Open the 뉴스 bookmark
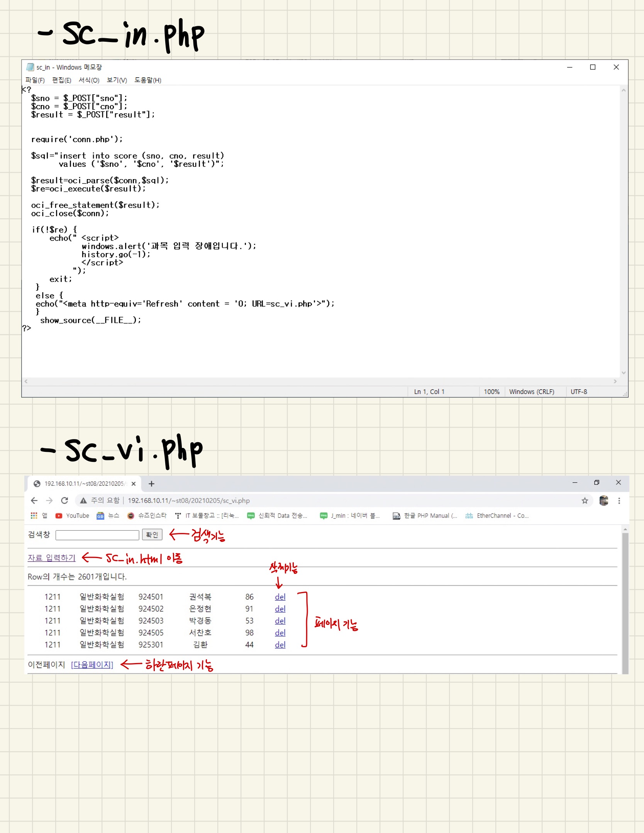The height and width of the screenshot is (833, 644). (x=108, y=516)
